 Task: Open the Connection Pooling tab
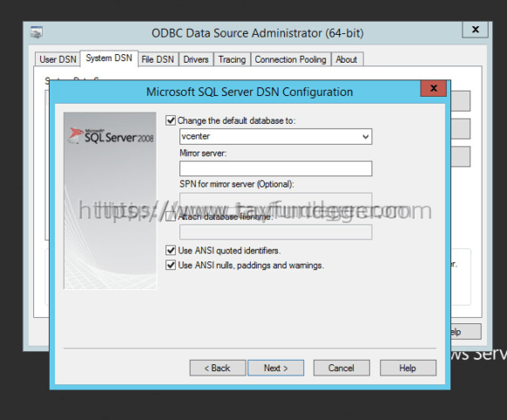pos(291,59)
